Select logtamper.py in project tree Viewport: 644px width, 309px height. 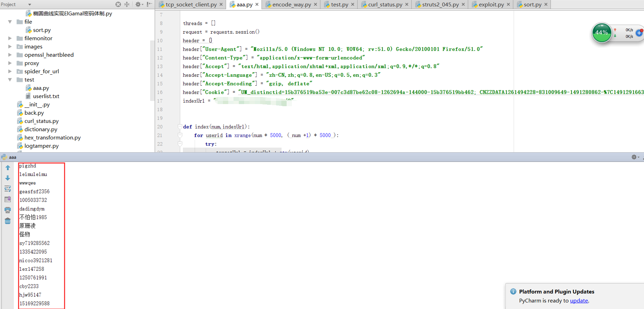click(x=41, y=146)
